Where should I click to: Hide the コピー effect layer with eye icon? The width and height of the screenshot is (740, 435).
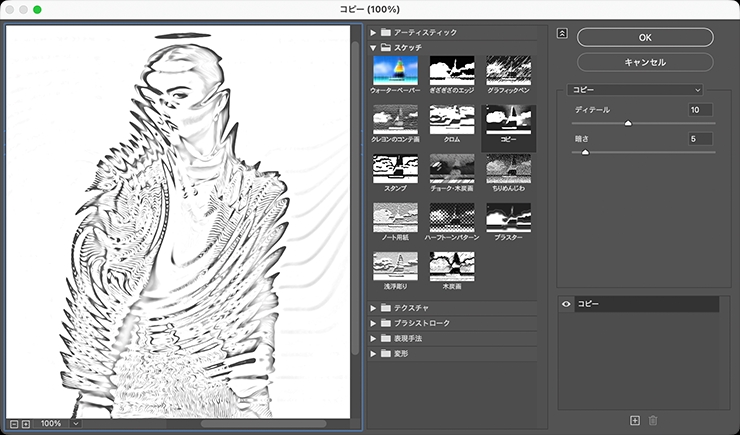pyautogui.click(x=568, y=303)
